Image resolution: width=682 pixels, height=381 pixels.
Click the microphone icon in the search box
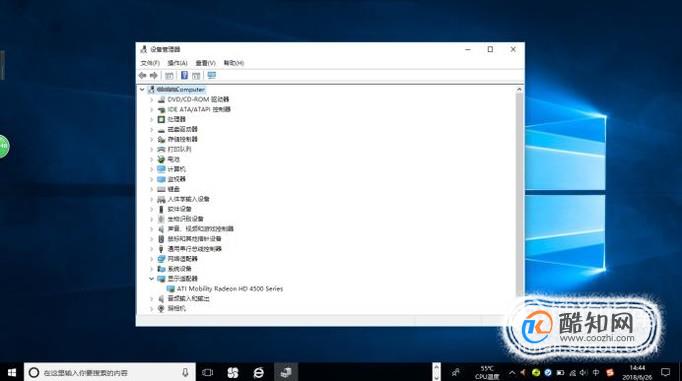point(185,372)
